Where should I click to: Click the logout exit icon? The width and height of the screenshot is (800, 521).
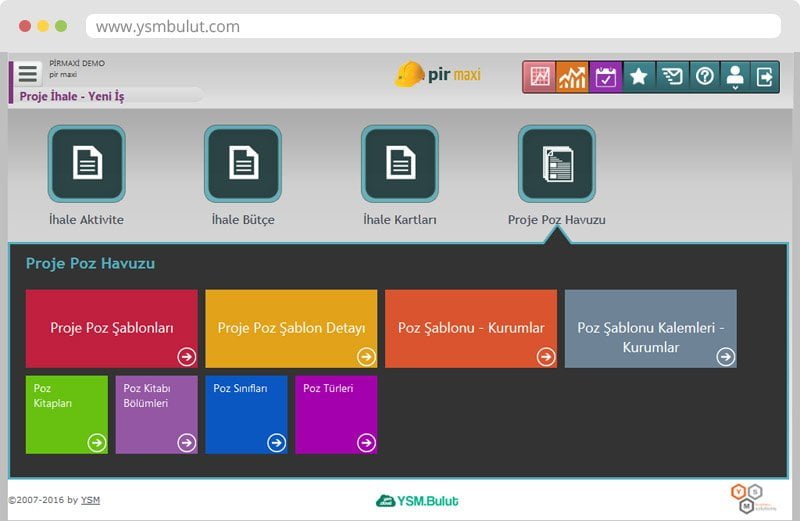[x=765, y=77]
